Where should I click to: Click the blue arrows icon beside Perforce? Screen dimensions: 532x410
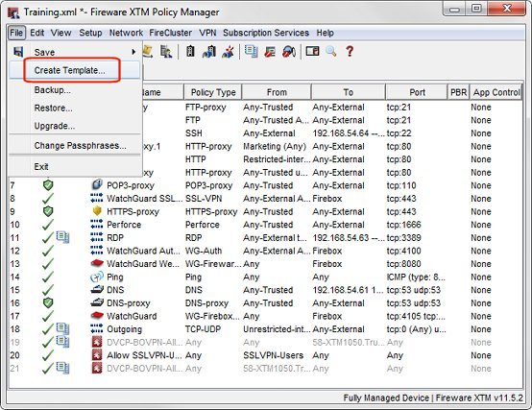[97, 224]
